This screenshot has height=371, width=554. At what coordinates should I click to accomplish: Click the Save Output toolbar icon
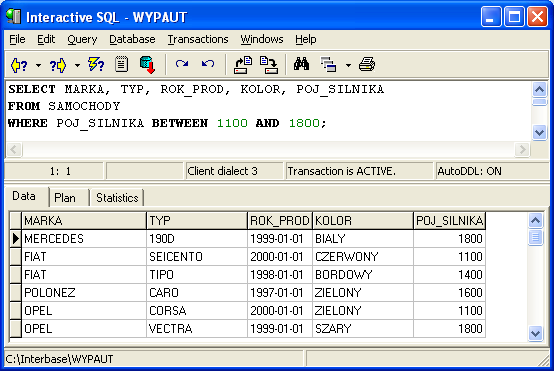(243, 65)
